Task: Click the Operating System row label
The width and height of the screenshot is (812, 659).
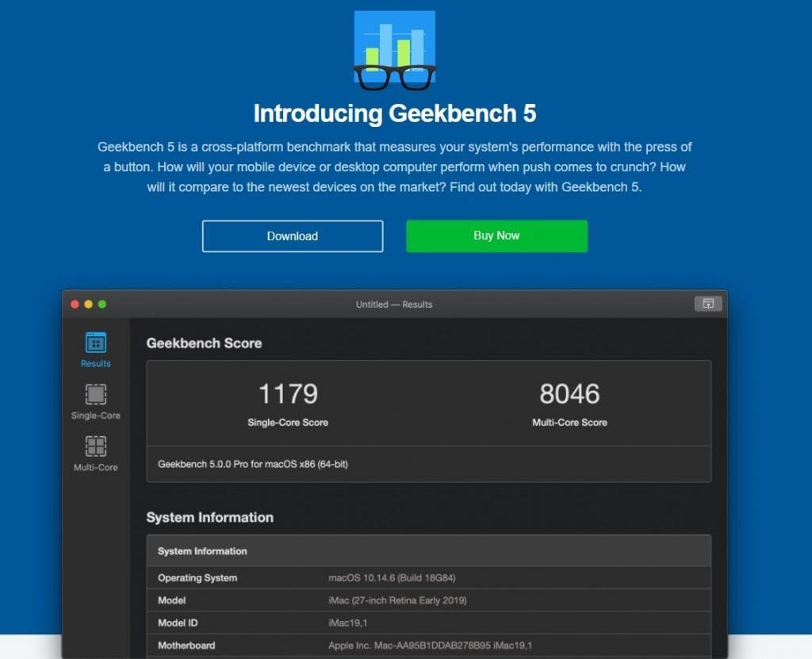Action: pos(197,577)
